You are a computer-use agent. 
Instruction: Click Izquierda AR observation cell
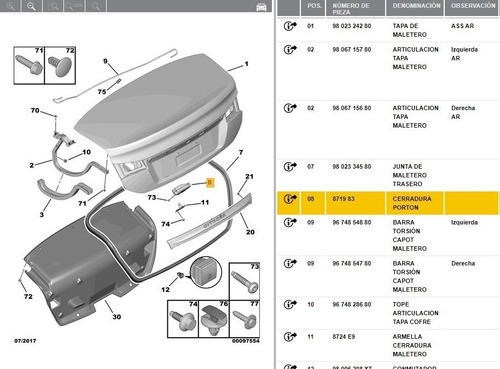pyautogui.click(x=464, y=54)
